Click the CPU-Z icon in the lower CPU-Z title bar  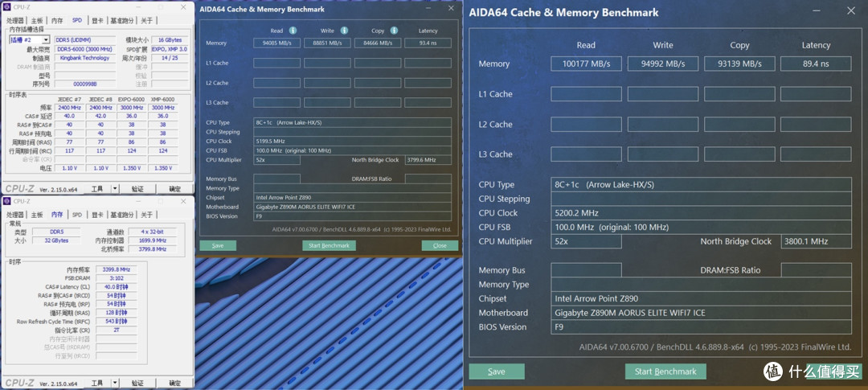tap(6, 200)
